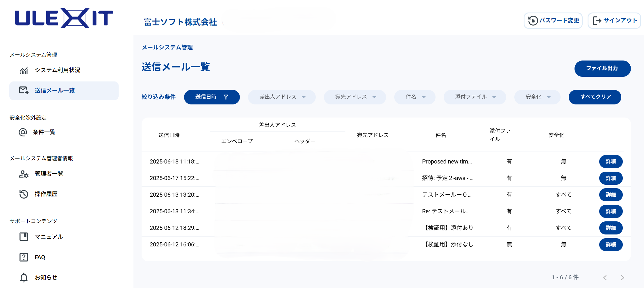Click パスワード変更 button
Screen dimensions: 644x288
pyautogui.click(x=553, y=20)
